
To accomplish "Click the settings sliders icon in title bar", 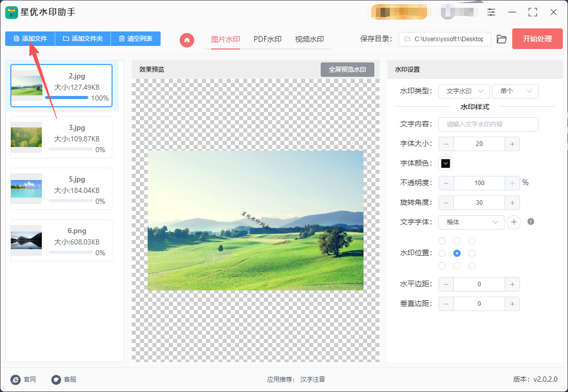I will (x=491, y=12).
